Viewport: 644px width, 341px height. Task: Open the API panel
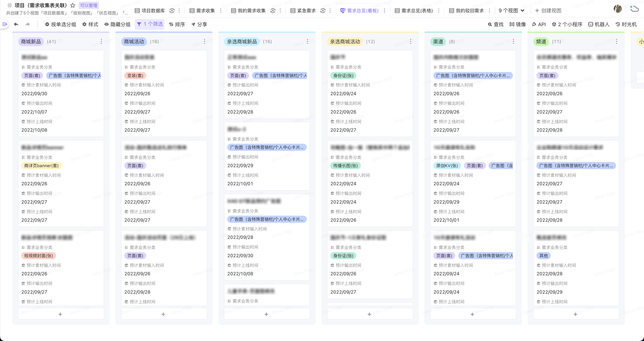pos(538,24)
